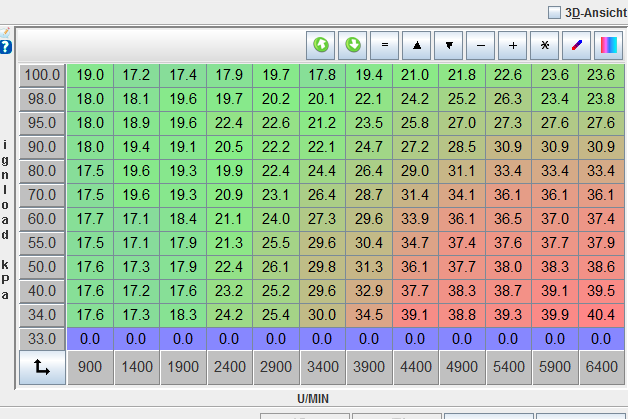Click the green up-arrow toolbar button

(321, 45)
